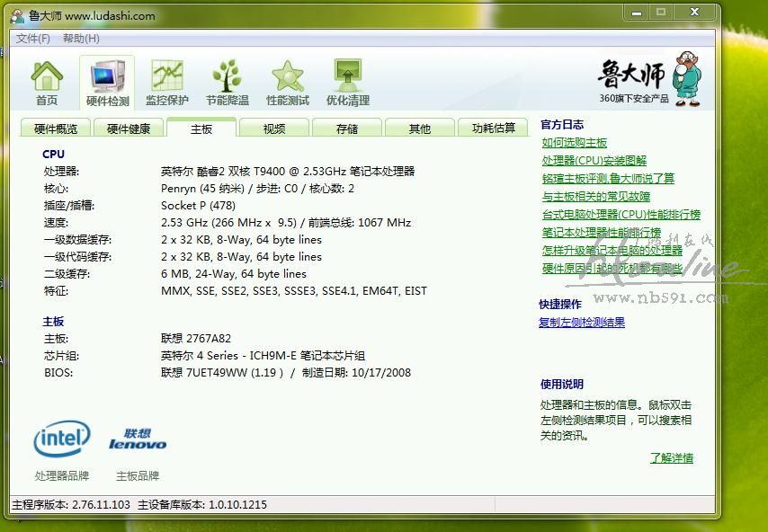The width and height of the screenshot is (768, 532).
Task: Switch to the 硬件健康 tab
Action: pyautogui.click(x=129, y=129)
